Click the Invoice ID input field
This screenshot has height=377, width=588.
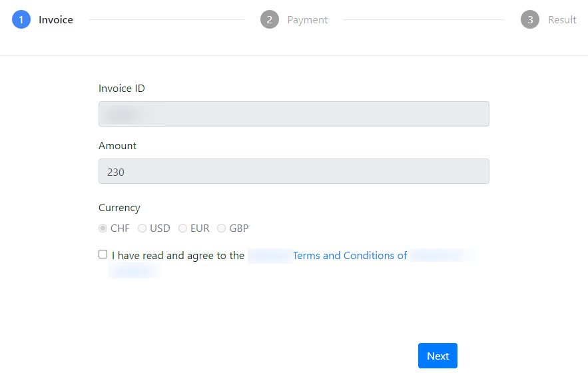click(294, 114)
